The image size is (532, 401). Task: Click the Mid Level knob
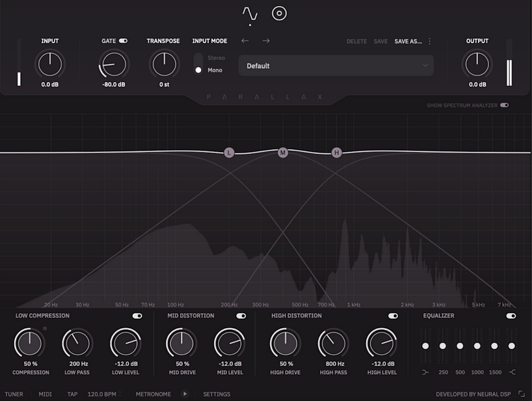(230, 343)
